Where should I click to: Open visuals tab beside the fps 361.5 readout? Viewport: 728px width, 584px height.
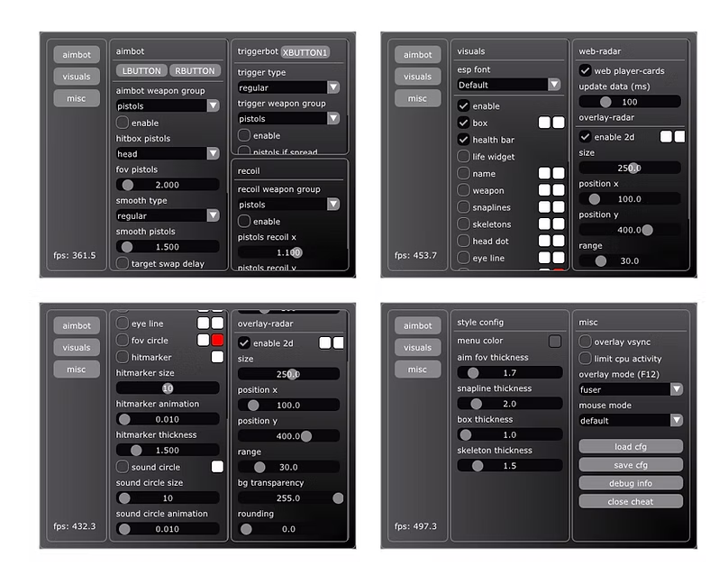77,77
